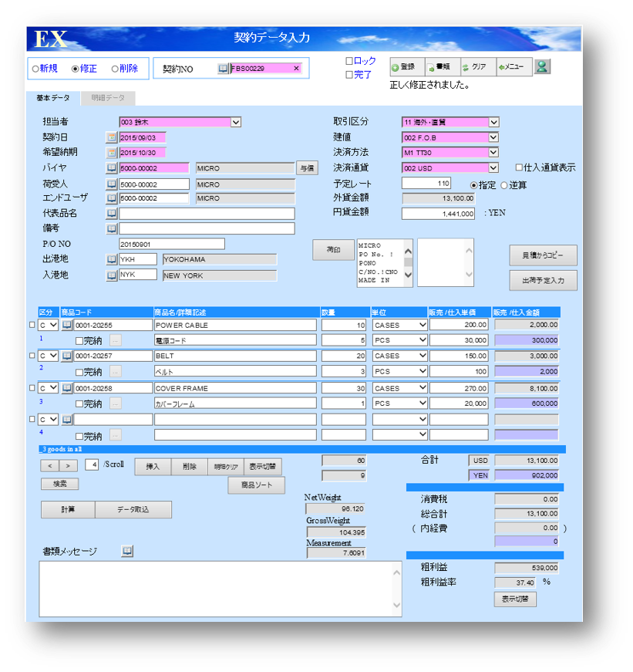Open lookup icon beside 書類メッセージ
This screenshot has width=633, height=672.
[127, 551]
